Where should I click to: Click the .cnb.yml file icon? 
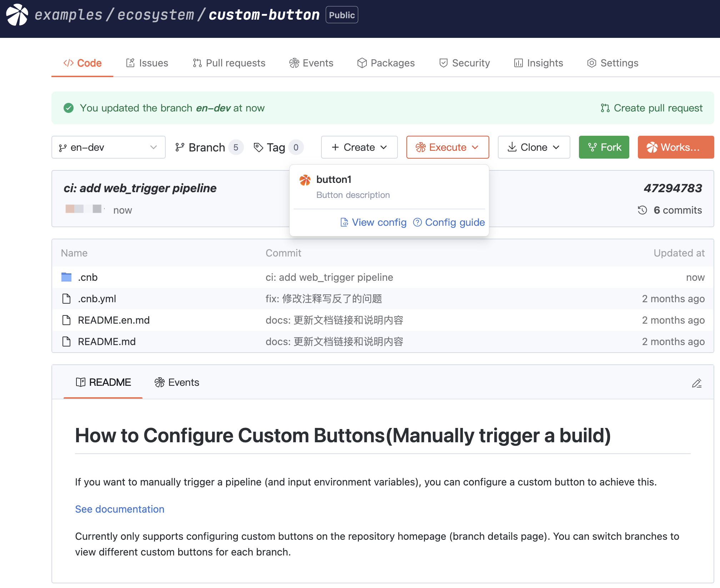click(66, 299)
